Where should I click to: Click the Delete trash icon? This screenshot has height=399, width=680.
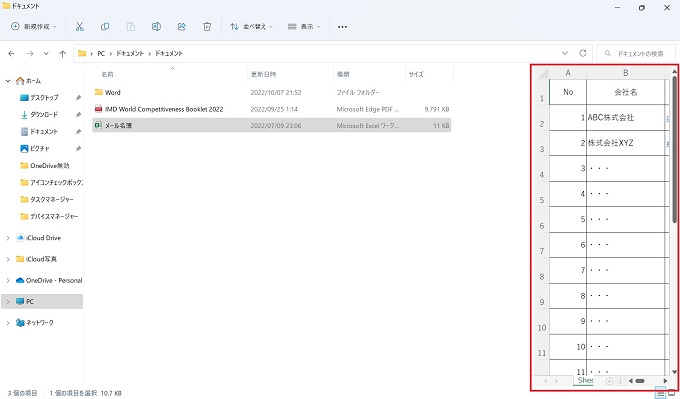(x=207, y=26)
